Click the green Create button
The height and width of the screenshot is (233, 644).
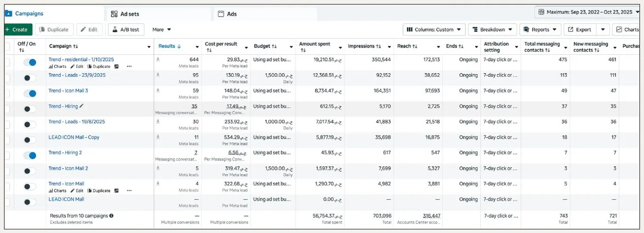click(17, 29)
